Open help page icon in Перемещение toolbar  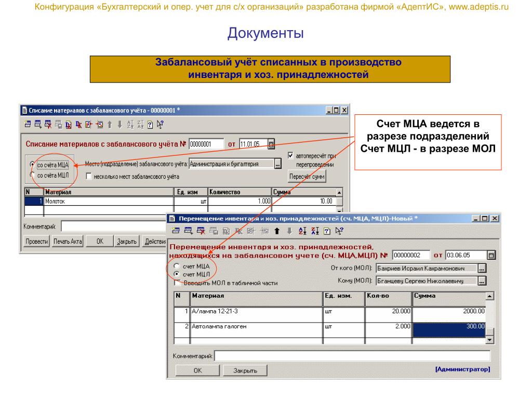(x=327, y=231)
